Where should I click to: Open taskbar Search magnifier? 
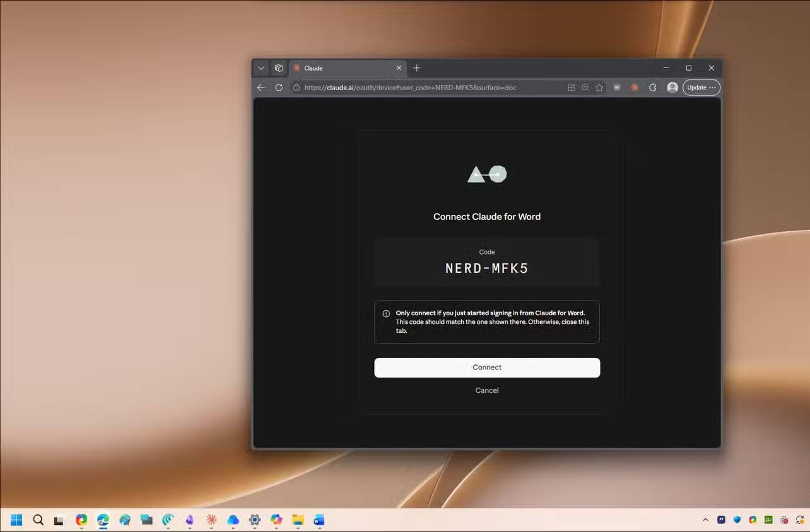click(x=38, y=520)
